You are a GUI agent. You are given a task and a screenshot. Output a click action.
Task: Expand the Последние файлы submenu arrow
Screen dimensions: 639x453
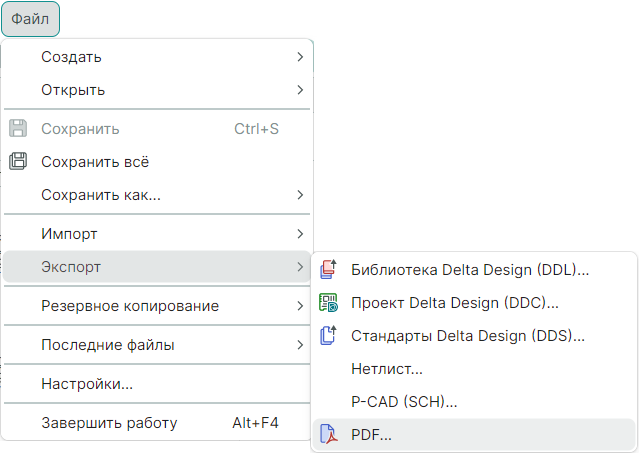click(x=300, y=345)
